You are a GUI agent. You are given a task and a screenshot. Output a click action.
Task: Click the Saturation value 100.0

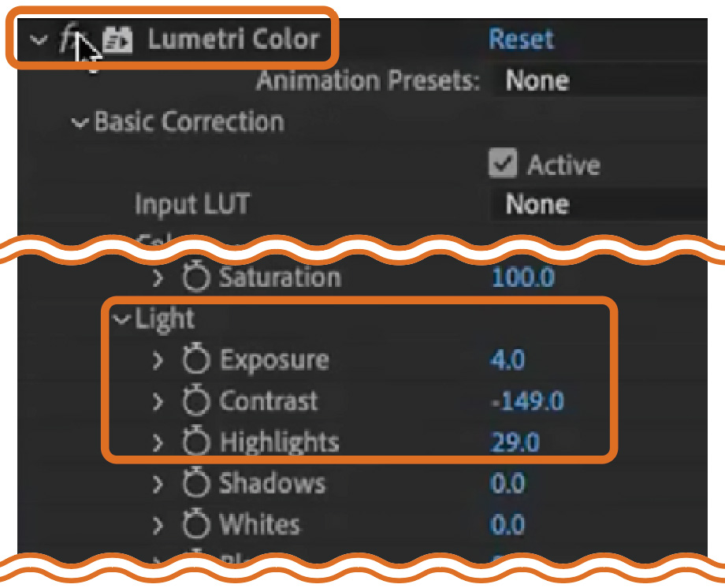pos(522,277)
